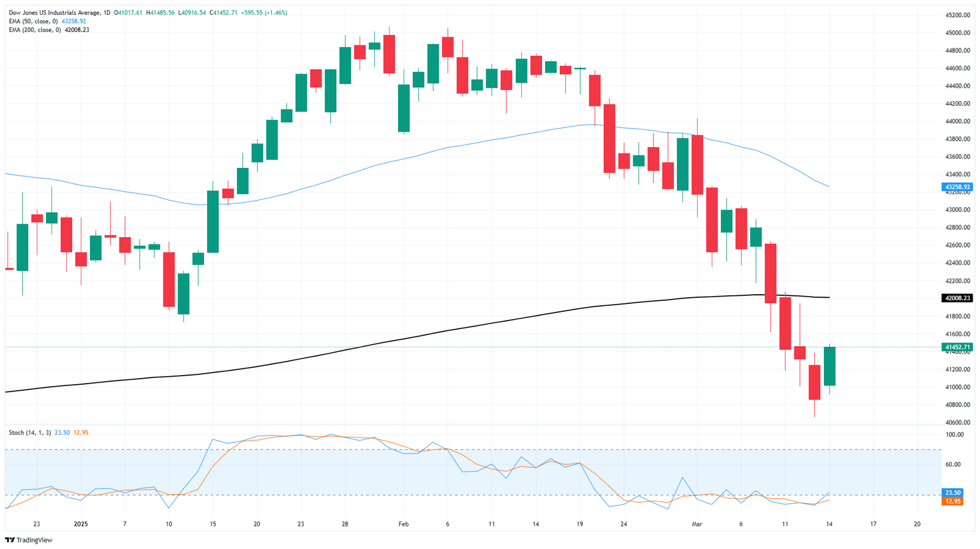Select the last green candle at far right
This screenshot has width=980, height=549.
click(830, 366)
